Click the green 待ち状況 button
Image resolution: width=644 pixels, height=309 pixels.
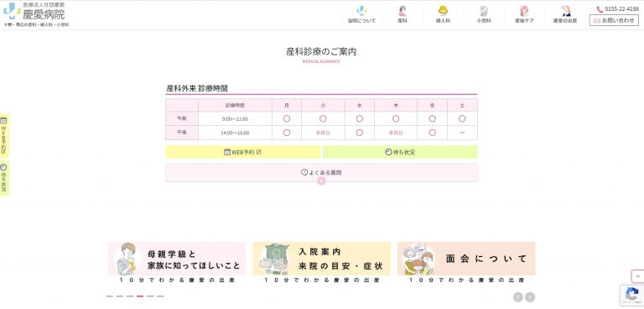400,152
